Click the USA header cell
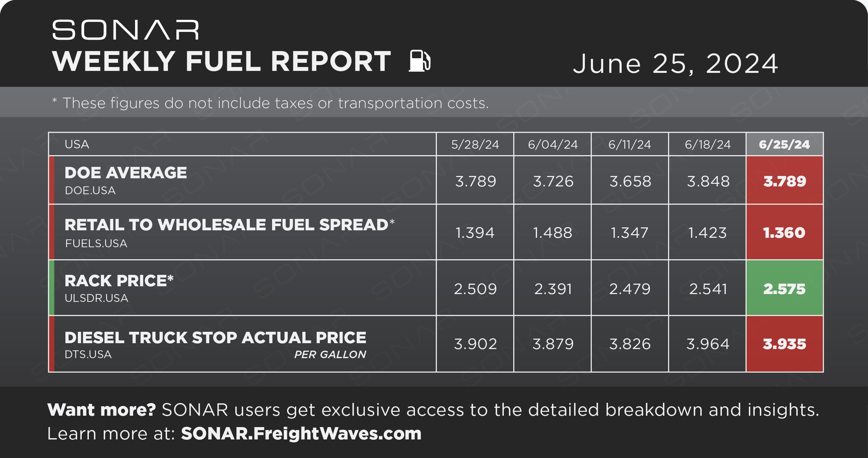868x458 pixels. click(x=242, y=144)
